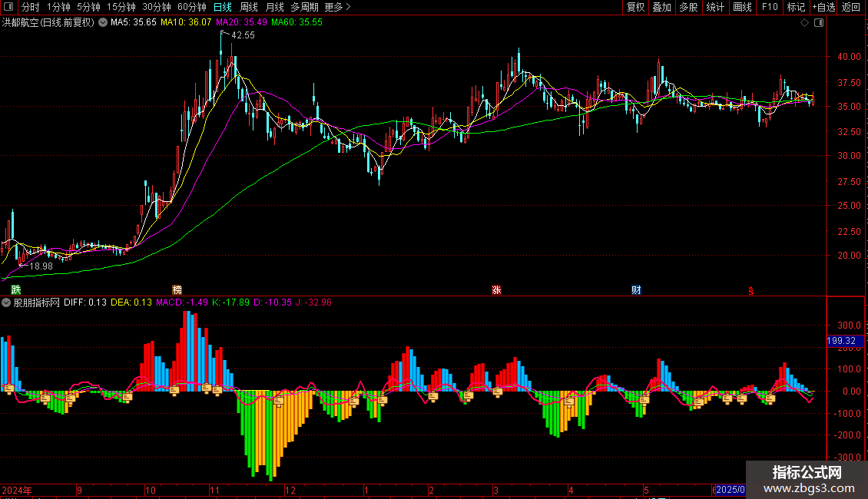Viewport: 868px width, 499px height.
Task: Click the 榜 event marker
Action: [177, 290]
